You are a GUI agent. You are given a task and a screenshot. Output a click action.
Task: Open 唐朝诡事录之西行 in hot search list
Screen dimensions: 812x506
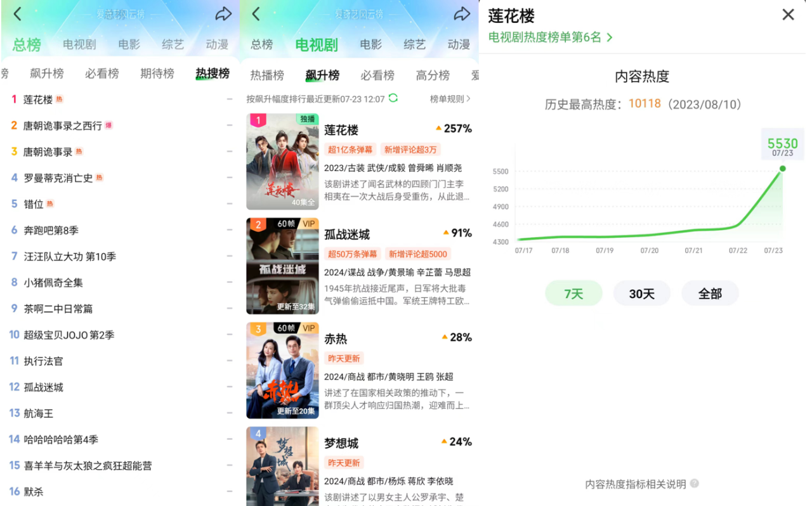[63, 126]
